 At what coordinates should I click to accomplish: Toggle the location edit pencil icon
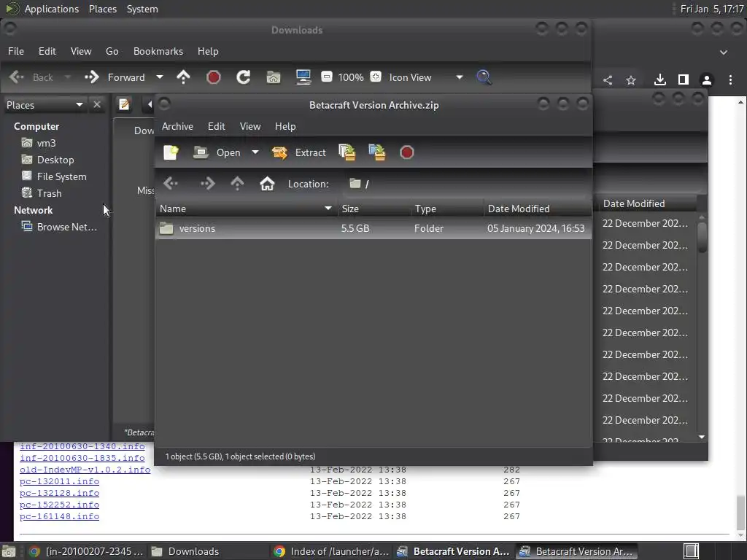pyautogui.click(x=124, y=104)
